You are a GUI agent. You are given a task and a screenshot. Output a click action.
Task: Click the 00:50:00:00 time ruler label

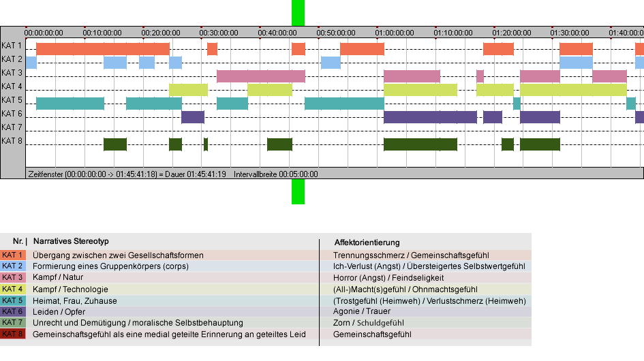click(x=336, y=33)
